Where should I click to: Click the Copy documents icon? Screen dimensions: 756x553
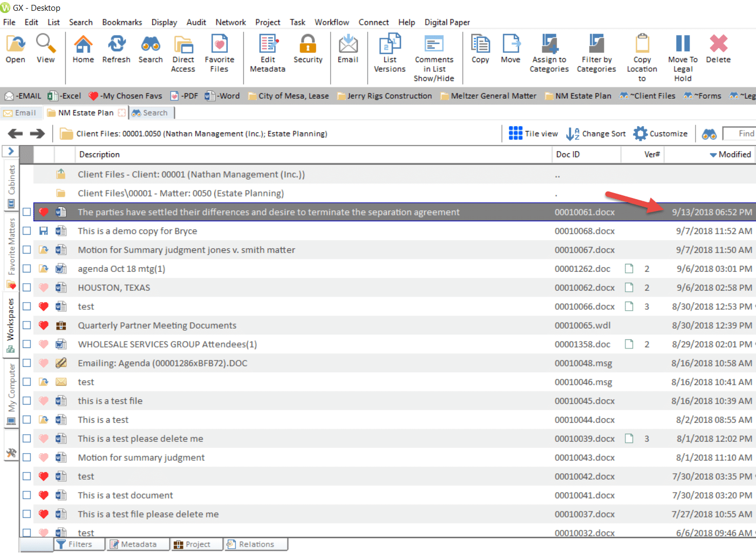[480, 49]
